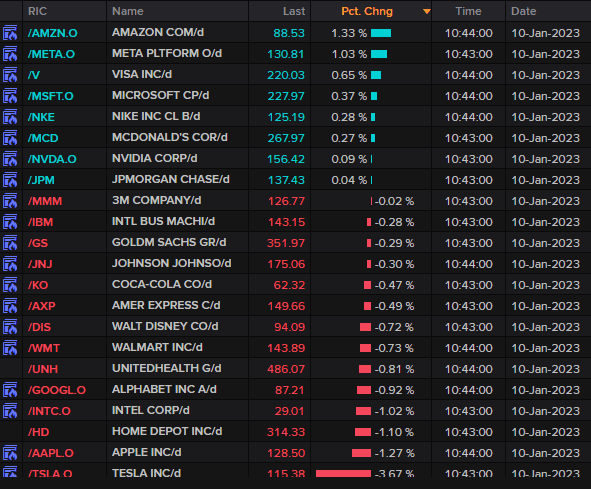Open the /META.O RIC link

(51, 54)
